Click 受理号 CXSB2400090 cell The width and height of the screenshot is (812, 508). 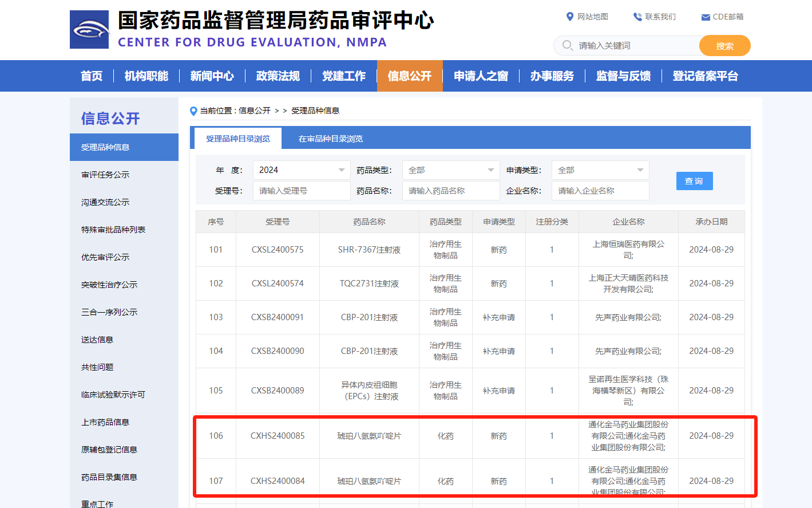pyautogui.click(x=278, y=351)
